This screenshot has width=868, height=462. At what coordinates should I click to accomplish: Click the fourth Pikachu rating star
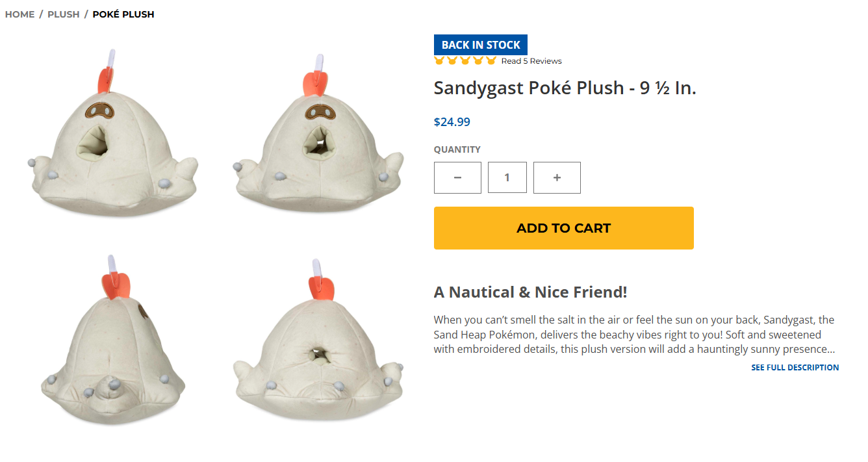click(x=478, y=61)
